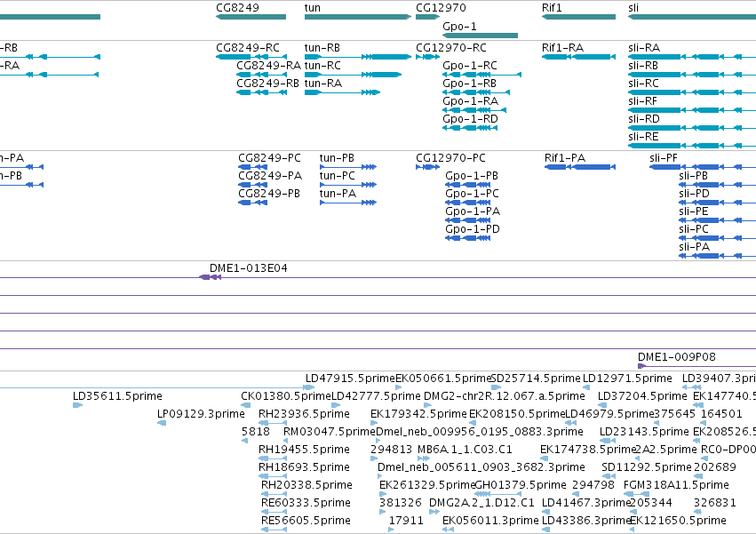Click the GH01379.5prime EST feature
The image size is (756, 534).
tap(498, 494)
